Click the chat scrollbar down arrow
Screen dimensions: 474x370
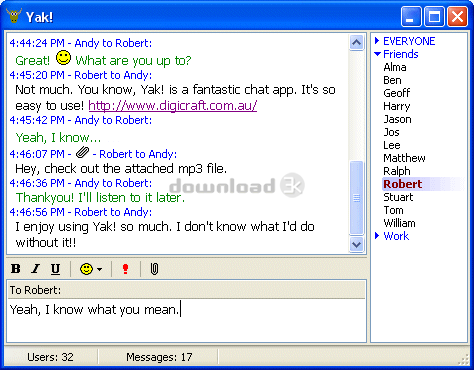[x=356, y=245]
